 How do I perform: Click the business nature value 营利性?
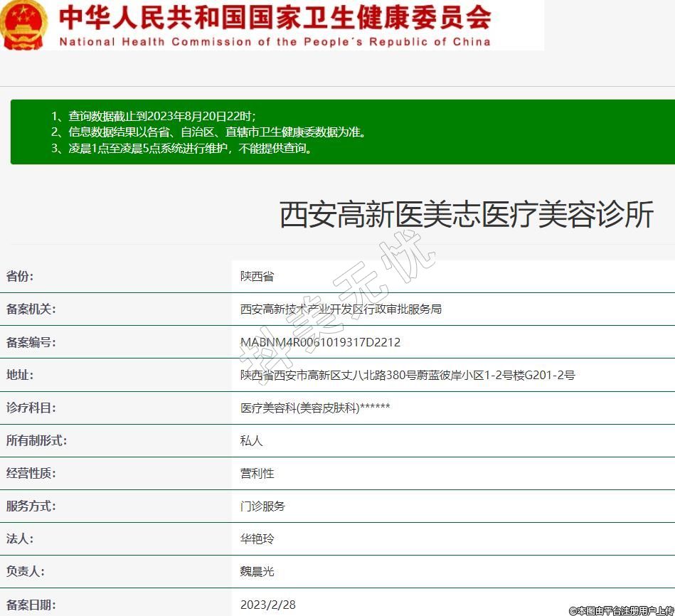pos(257,474)
